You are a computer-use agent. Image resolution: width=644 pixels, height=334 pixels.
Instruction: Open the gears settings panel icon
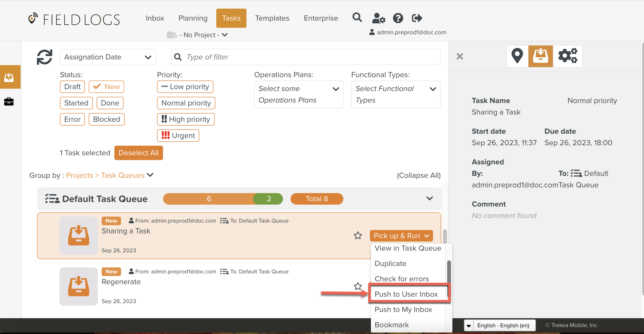click(x=567, y=56)
